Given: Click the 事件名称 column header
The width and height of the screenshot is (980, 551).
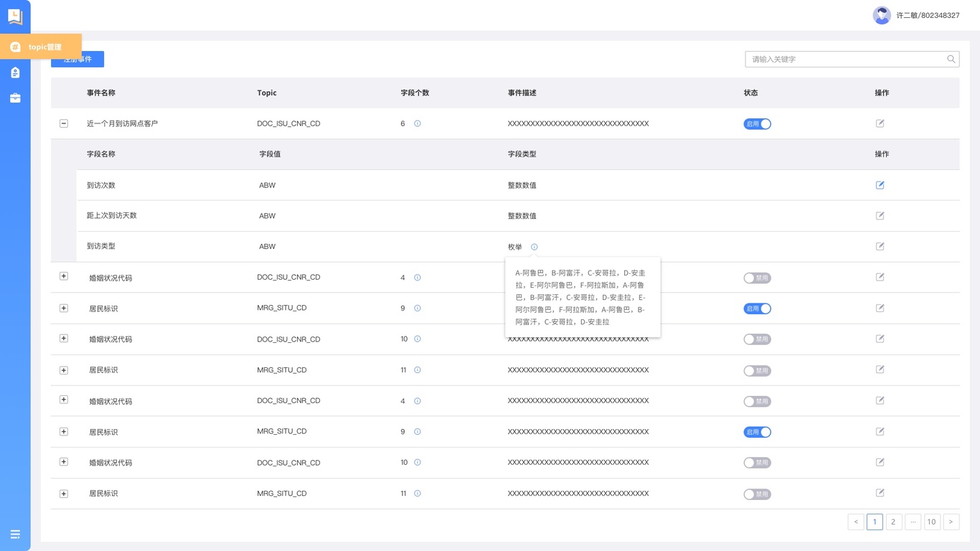Looking at the screenshot, I should click(101, 93).
